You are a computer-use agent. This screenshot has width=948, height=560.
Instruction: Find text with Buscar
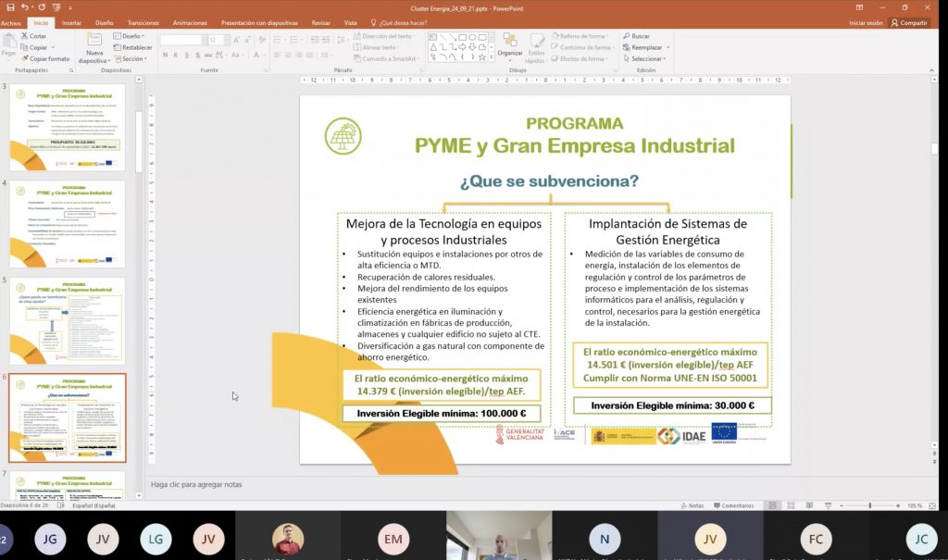[x=636, y=36]
